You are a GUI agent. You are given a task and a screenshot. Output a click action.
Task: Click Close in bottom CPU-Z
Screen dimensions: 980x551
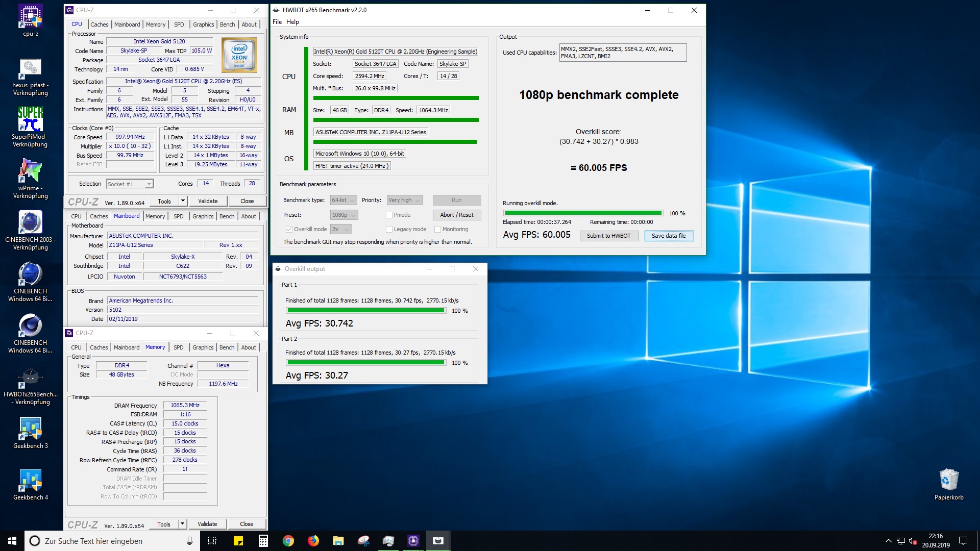coord(247,524)
